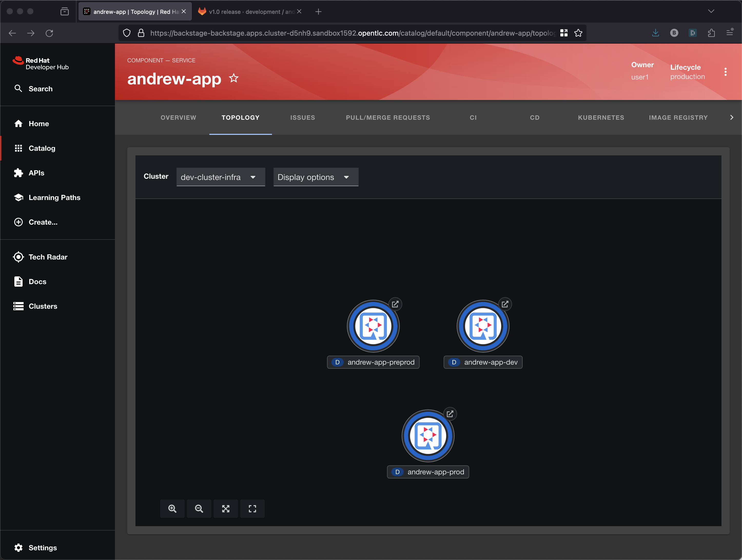Open external link on andrew-app-dev node
Screen dimensions: 742x560
[505, 304]
